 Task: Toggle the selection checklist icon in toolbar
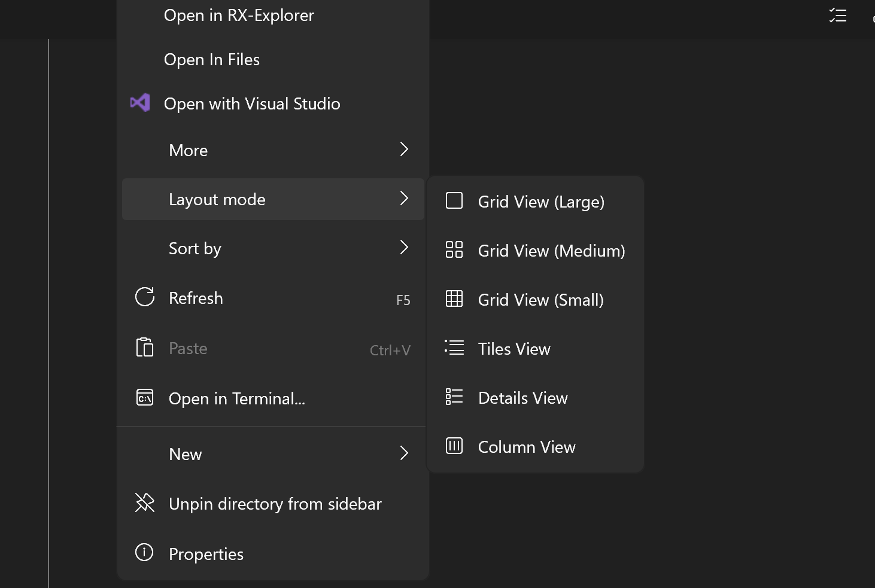coord(837,16)
